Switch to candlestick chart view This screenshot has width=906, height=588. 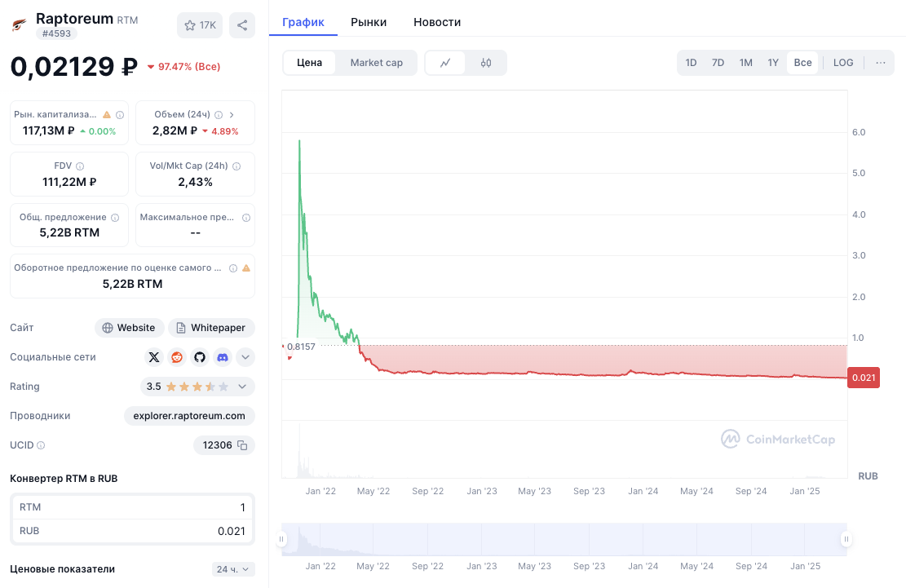(x=486, y=63)
